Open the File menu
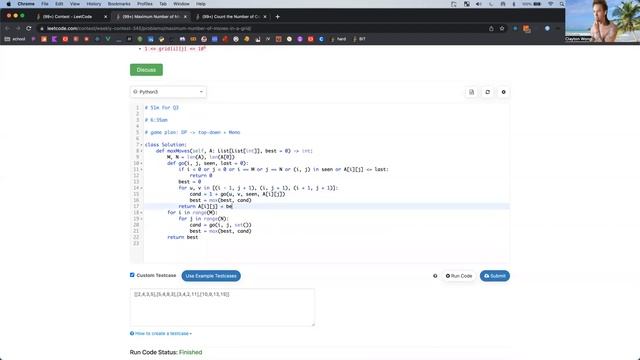640x360 pixels. (45, 4)
